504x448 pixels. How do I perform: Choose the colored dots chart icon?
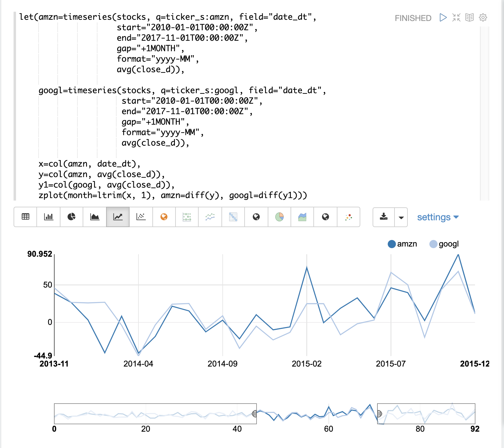click(x=349, y=217)
